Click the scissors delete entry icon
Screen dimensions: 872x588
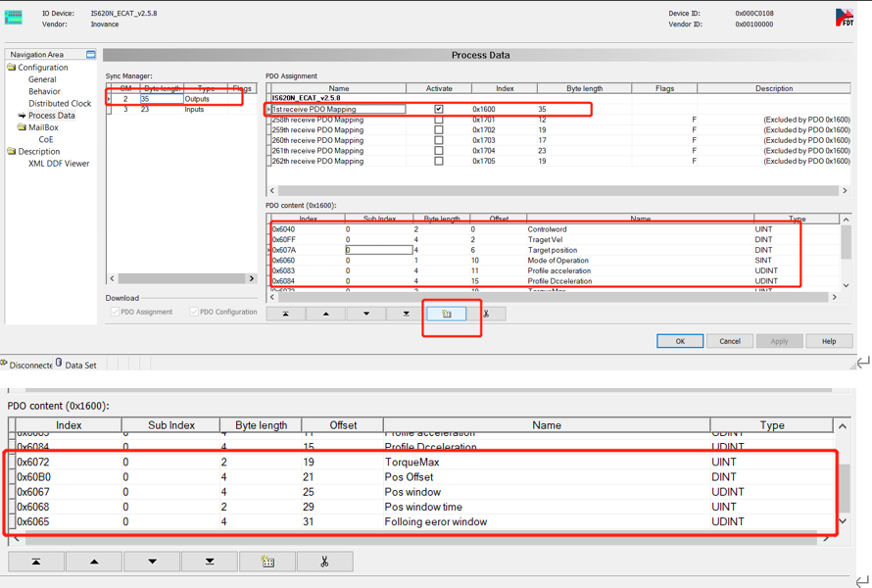(486, 314)
